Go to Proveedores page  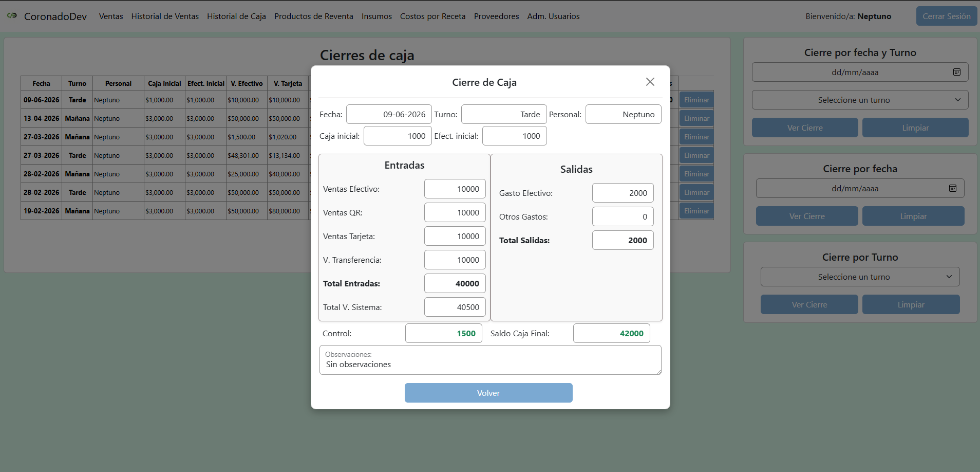497,16
